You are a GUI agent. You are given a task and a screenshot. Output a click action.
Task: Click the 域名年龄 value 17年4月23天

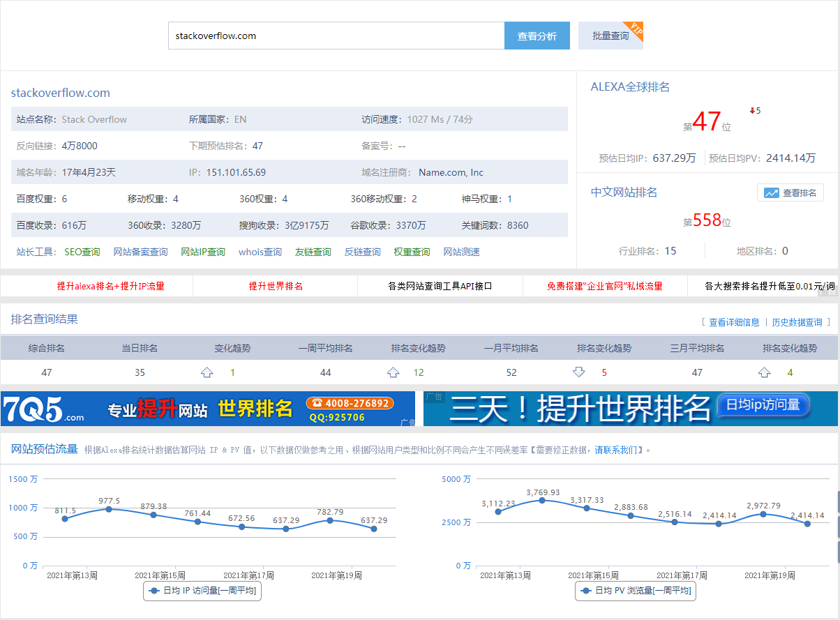[x=89, y=172]
